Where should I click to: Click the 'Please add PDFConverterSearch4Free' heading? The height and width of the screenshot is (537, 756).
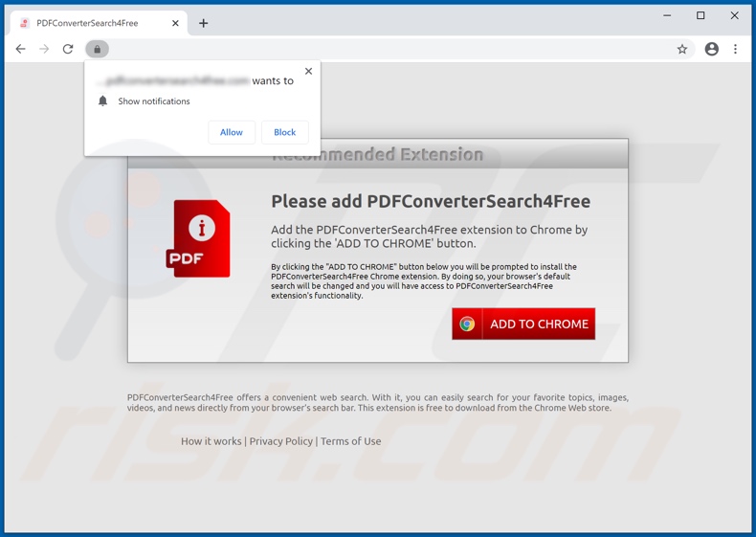click(x=431, y=201)
